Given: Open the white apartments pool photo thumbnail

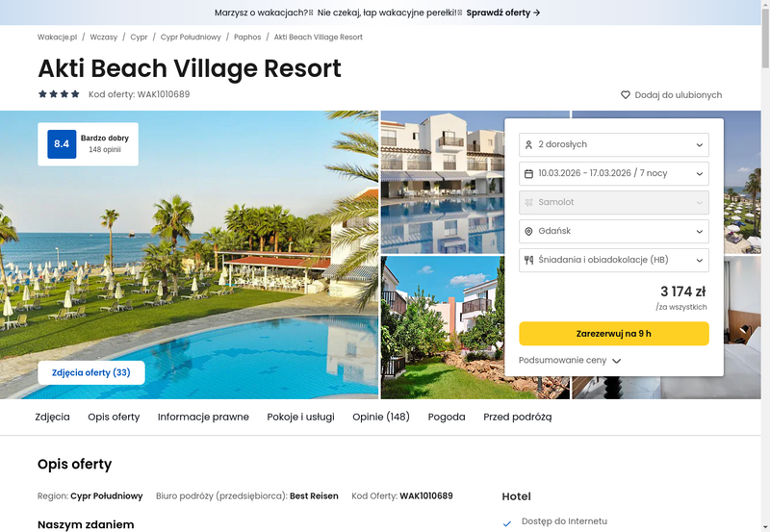Looking at the screenshot, I should 443,182.
